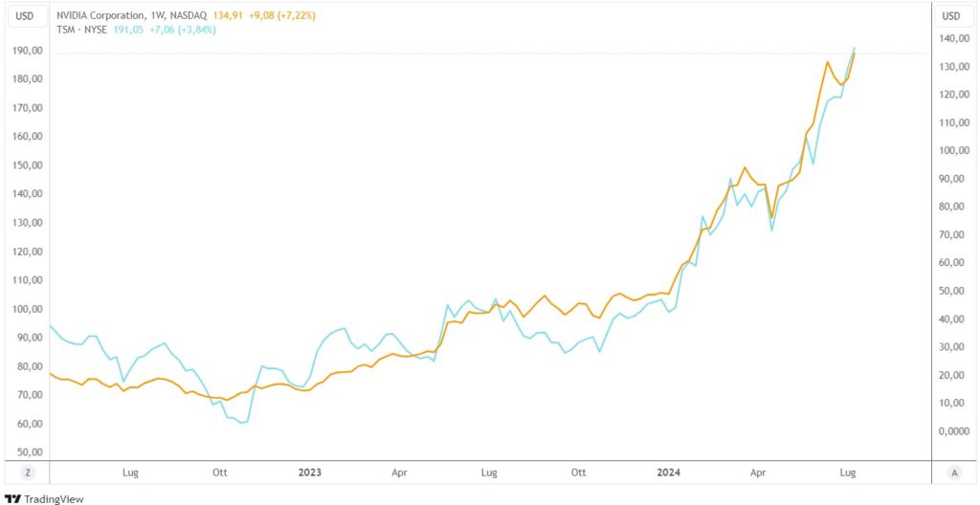Click the 2023 label on time axis

(x=309, y=472)
